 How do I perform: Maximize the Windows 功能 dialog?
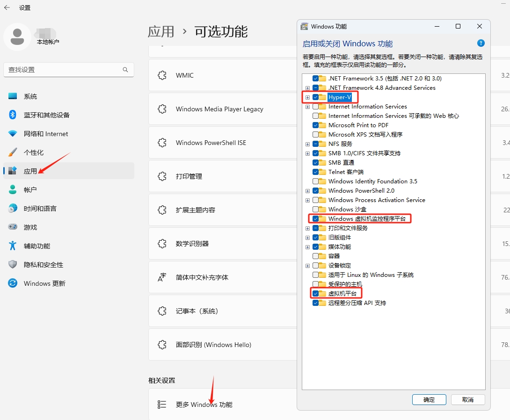[x=458, y=26]
